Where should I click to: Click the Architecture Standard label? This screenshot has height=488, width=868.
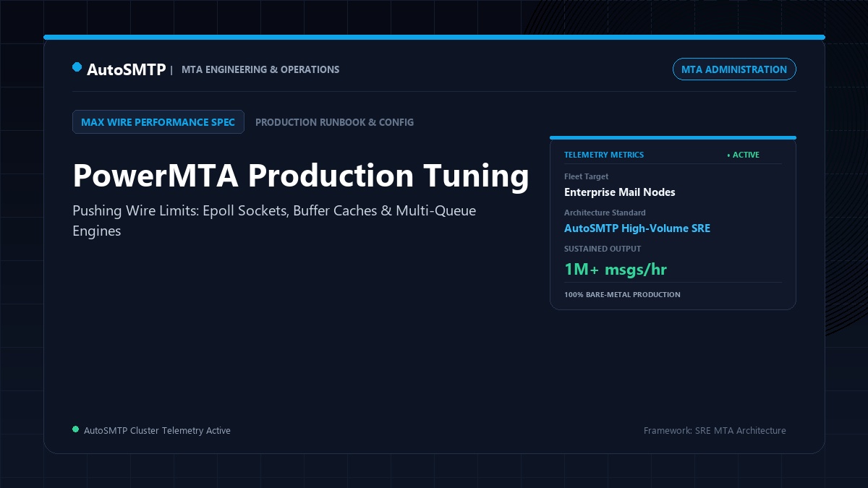pyautogui.click(x=605, y=213)
